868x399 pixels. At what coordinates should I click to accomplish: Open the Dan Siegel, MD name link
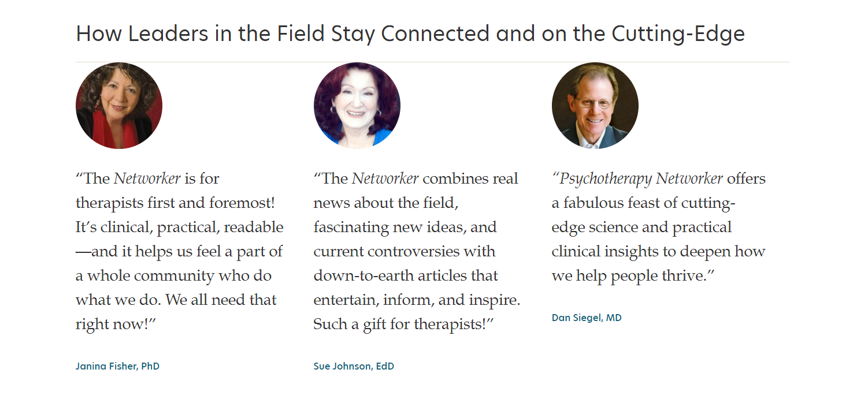tap(587, 318)
